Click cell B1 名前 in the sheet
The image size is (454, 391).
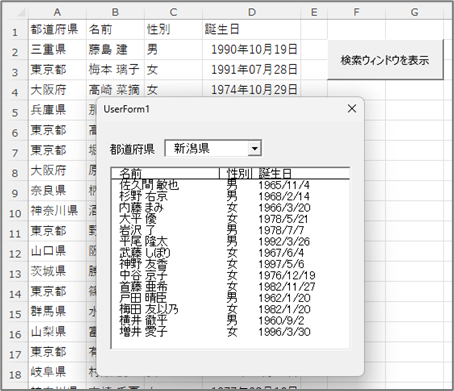coord(115,30)
